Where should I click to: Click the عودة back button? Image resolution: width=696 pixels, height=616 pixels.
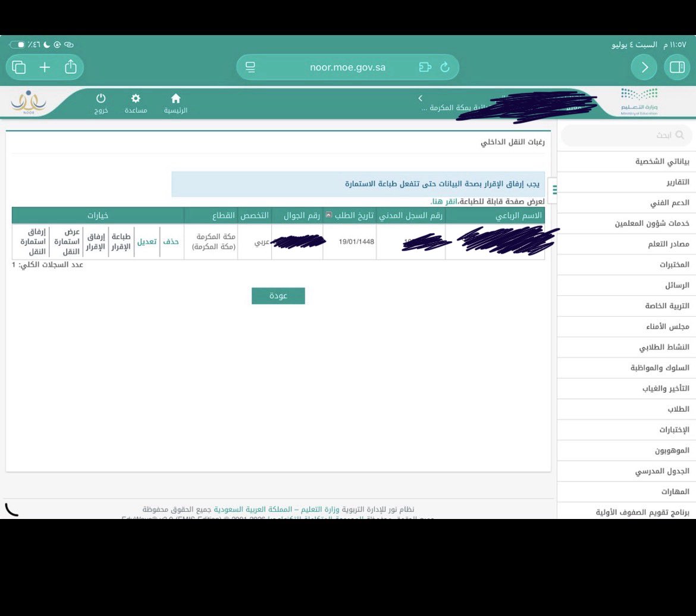click(278, 296)
